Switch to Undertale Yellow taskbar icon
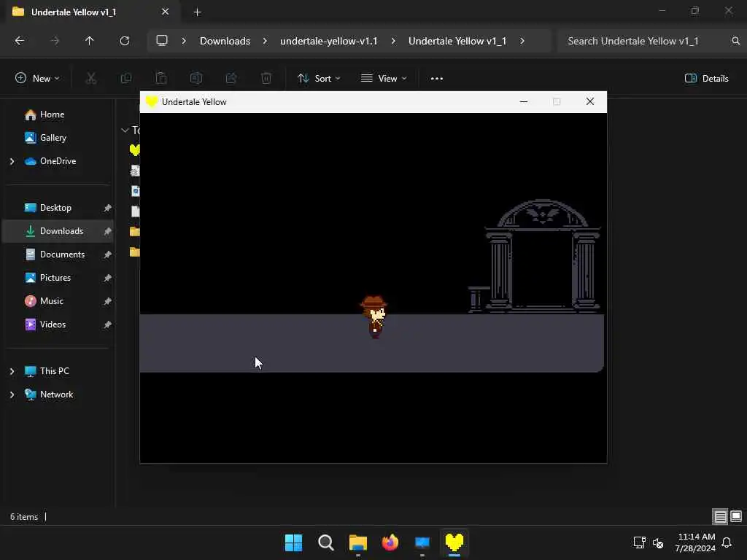The width and height of the screenshot is (747, 560). [x=454, y=542]
